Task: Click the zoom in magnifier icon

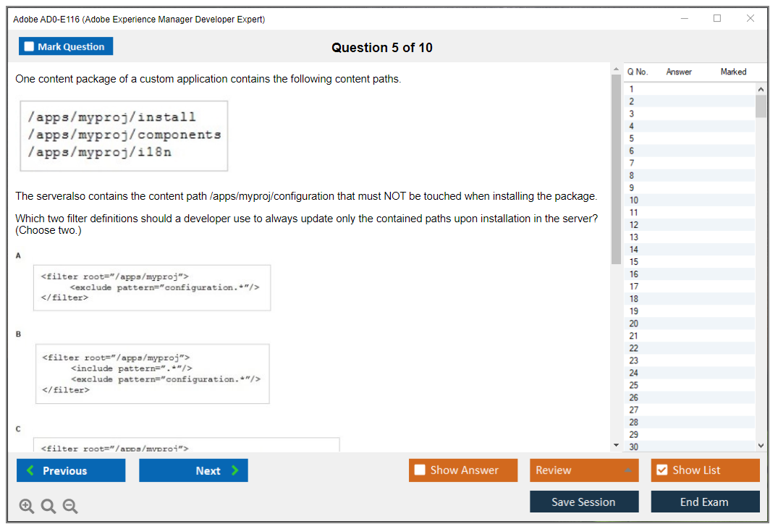Action: point(27,507)
